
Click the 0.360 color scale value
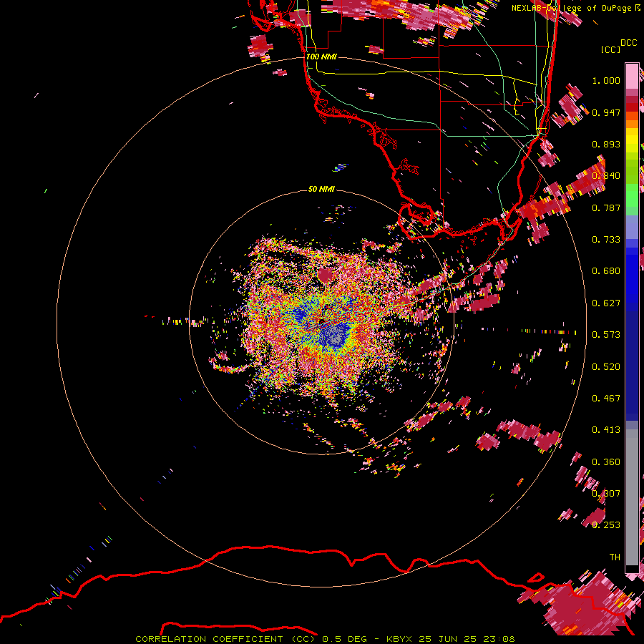[x=606, y=462]
